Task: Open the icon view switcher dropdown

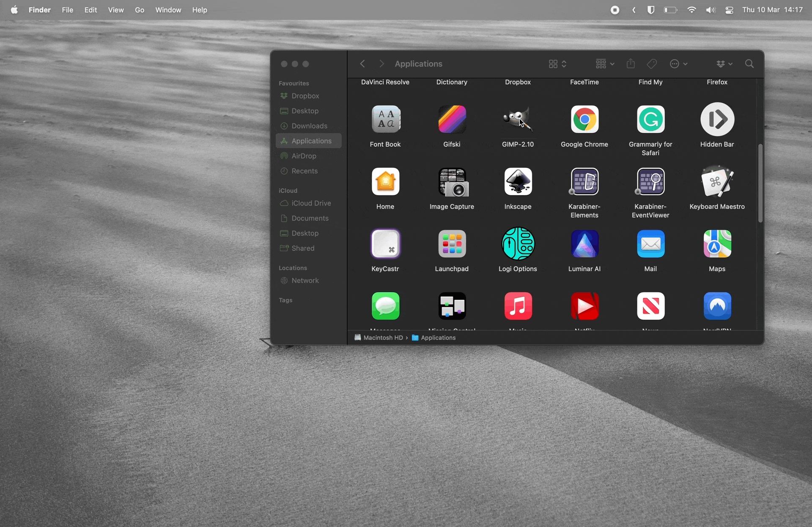Action: [557, 64]
